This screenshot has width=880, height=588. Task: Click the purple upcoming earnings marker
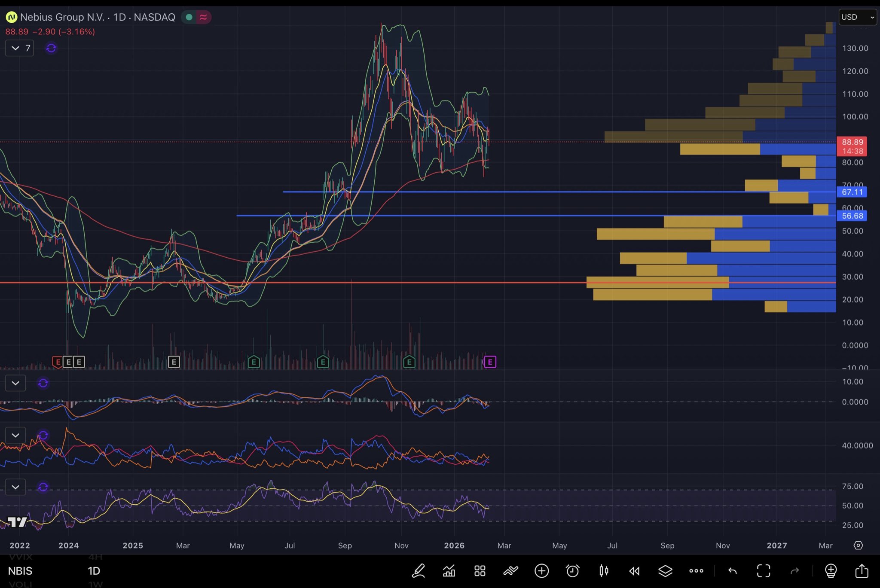point(490,362)
